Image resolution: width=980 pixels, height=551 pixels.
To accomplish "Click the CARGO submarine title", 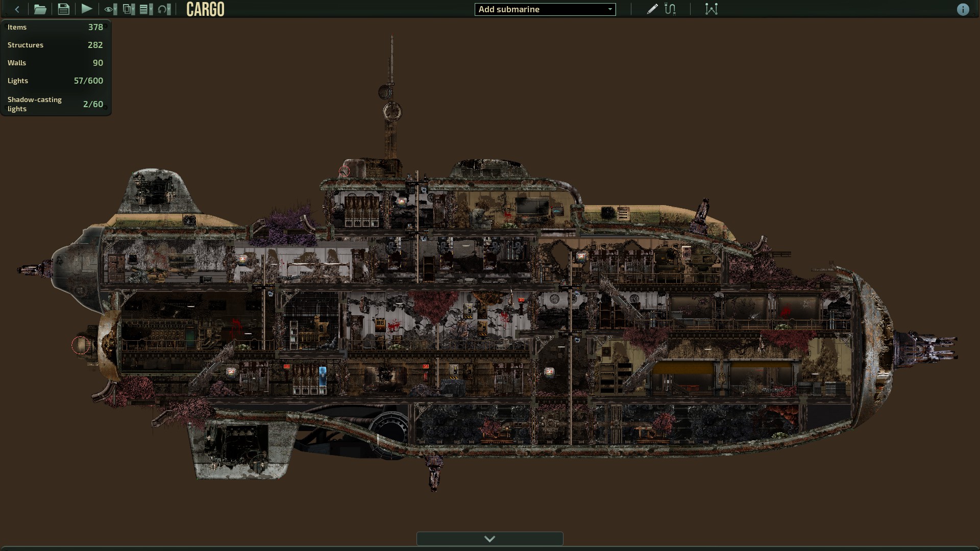I will coord(205,9).
